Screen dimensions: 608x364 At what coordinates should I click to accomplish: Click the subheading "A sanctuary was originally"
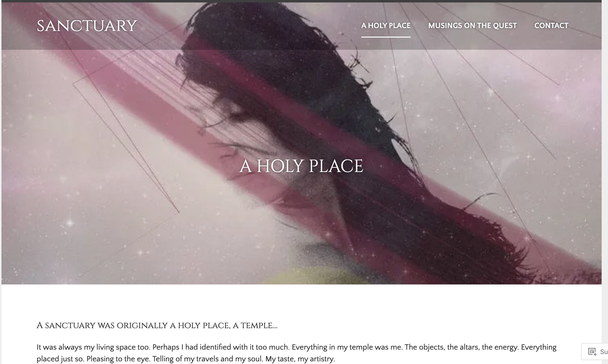click(102, 325)
